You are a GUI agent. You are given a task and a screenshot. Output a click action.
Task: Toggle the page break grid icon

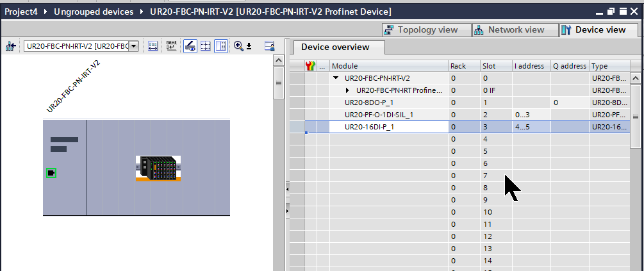click(205, 46)
